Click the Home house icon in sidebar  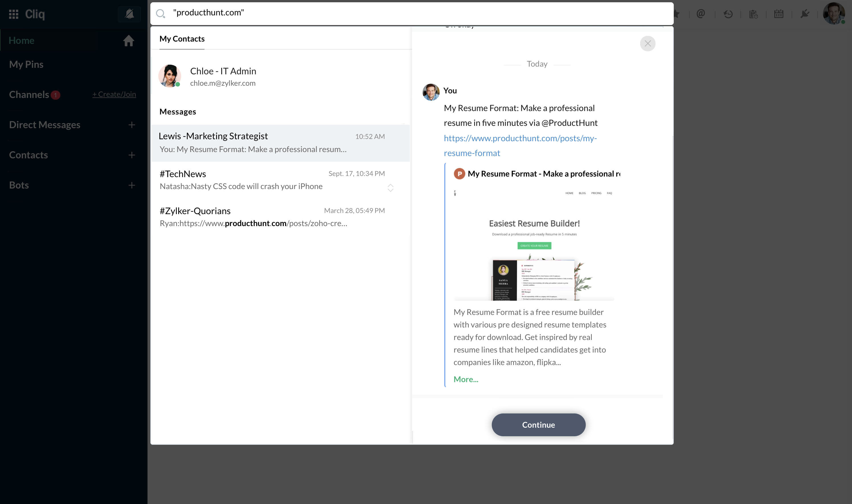coord(128,40)
